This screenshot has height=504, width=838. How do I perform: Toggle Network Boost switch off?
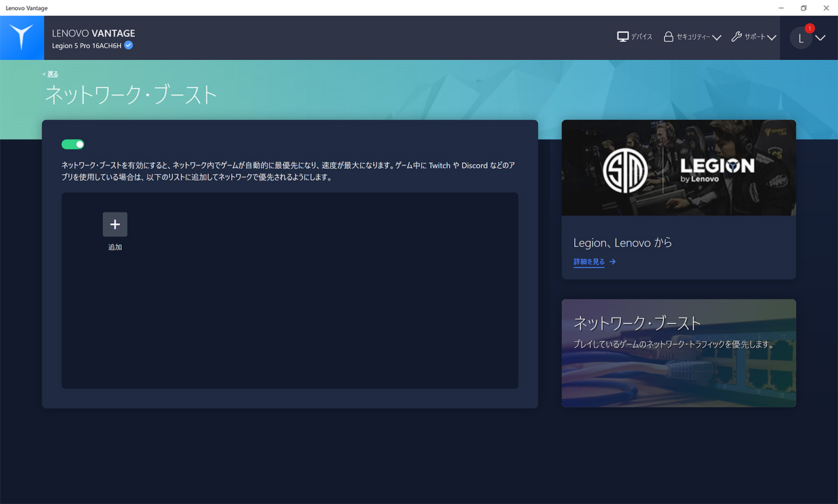(73, 144)
